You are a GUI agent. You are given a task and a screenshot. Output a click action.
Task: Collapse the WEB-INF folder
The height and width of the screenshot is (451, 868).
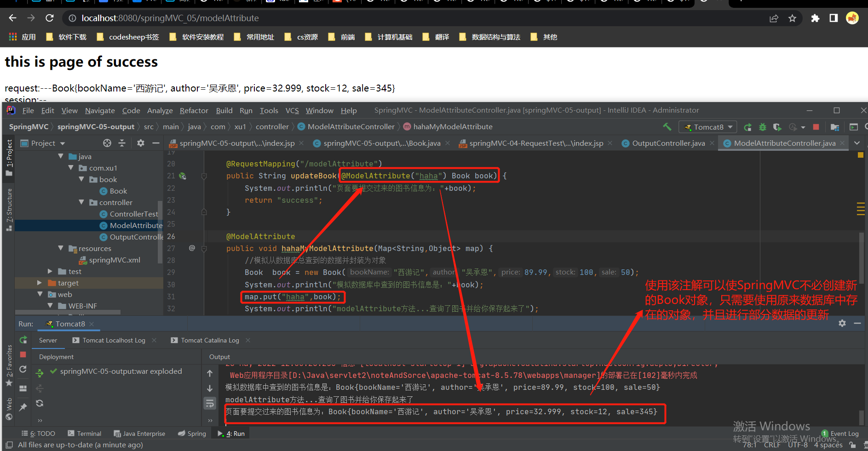click(x=50, y=306)
